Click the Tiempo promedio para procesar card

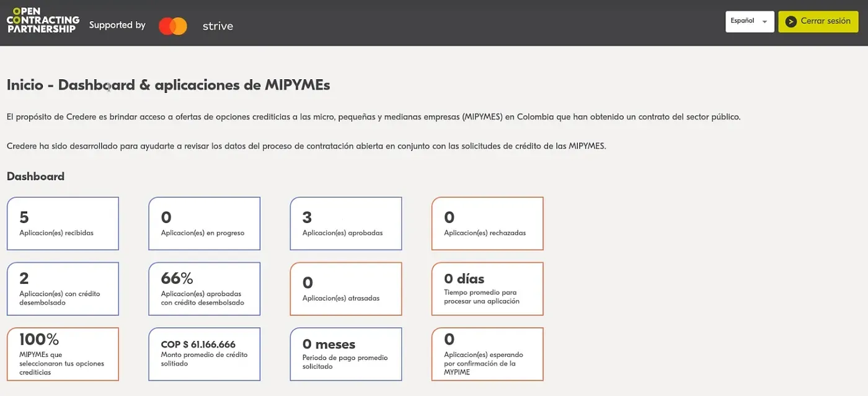tap(487, 289)
